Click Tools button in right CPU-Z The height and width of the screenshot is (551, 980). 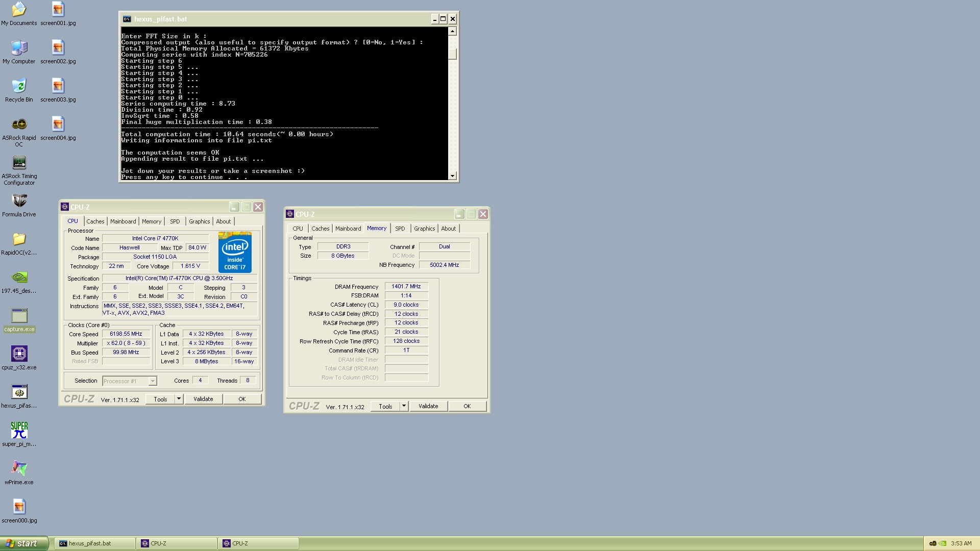[385, 406]
